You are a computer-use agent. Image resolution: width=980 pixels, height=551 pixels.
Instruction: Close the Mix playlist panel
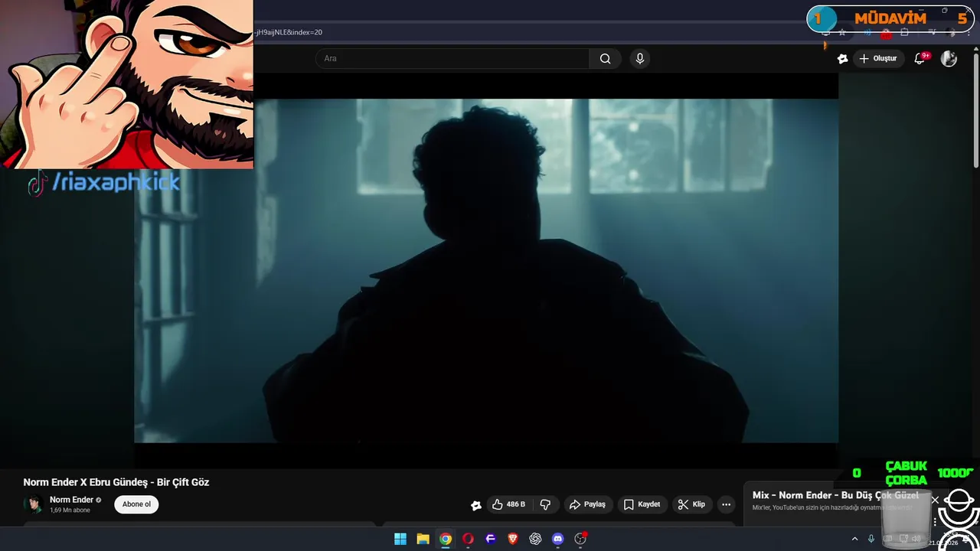[935, 500]
